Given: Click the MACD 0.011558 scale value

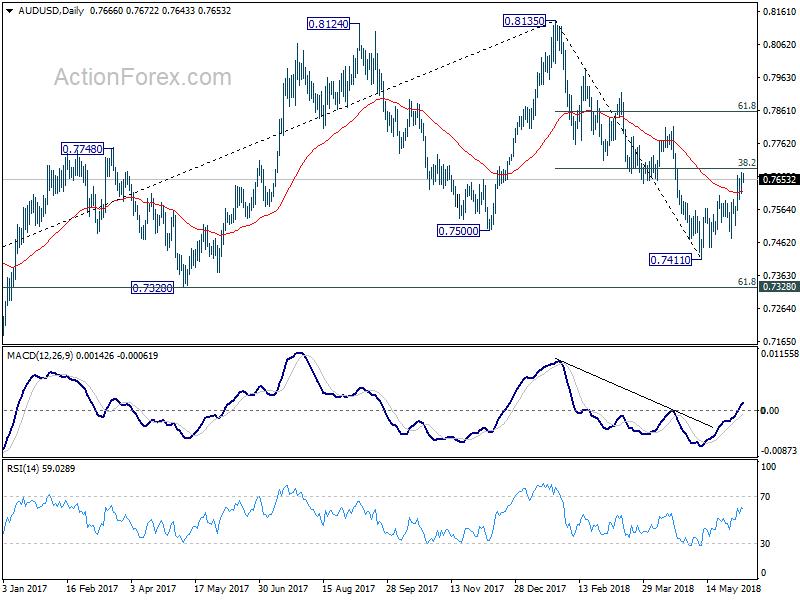Looking at the screenshot, I should pyautogui.click(x=780, y=353).
